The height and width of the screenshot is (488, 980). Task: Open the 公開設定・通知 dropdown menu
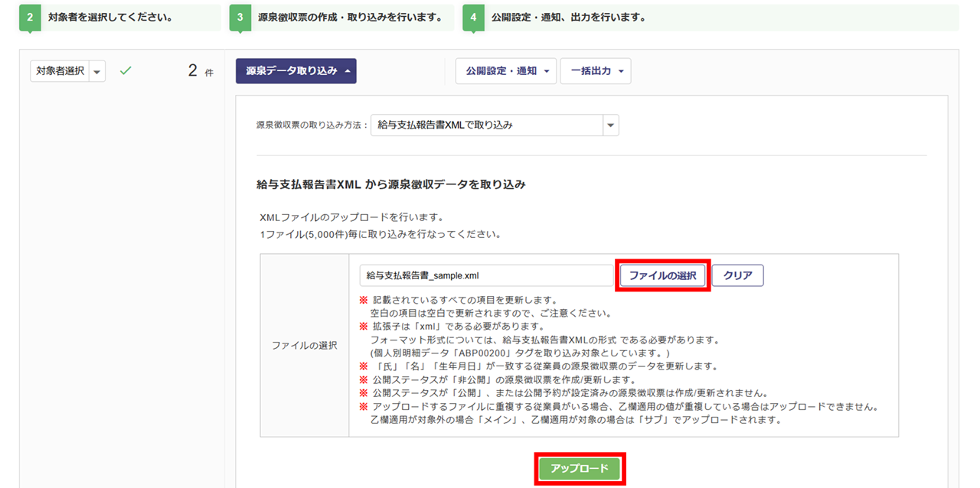tap(505, 71)
